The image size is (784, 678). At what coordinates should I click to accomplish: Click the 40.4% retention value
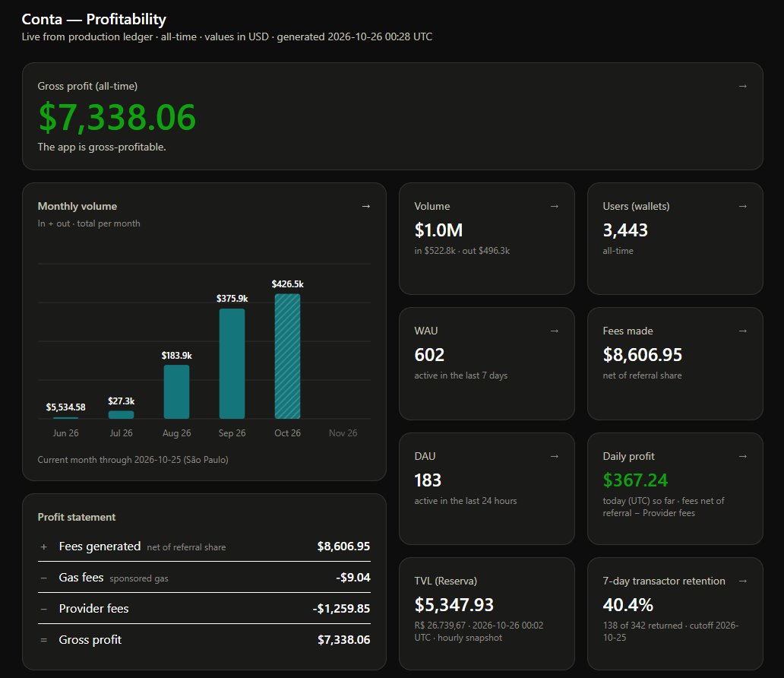(628, 605)
